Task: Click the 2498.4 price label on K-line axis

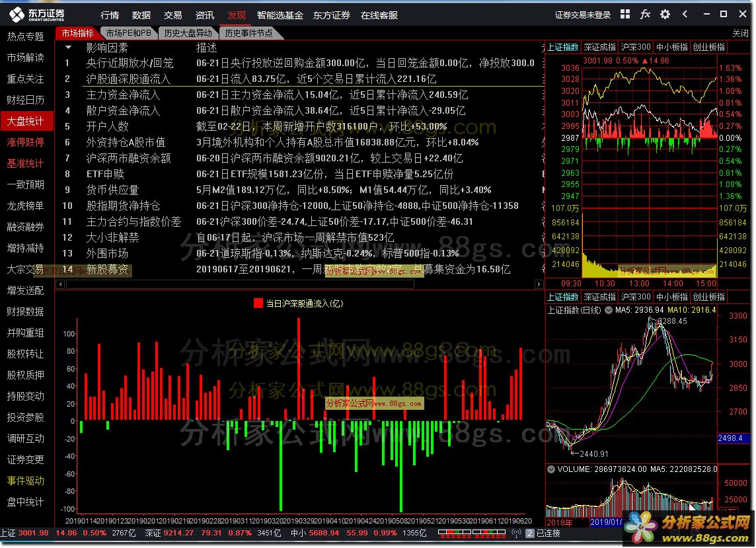Action: (733, 438)
